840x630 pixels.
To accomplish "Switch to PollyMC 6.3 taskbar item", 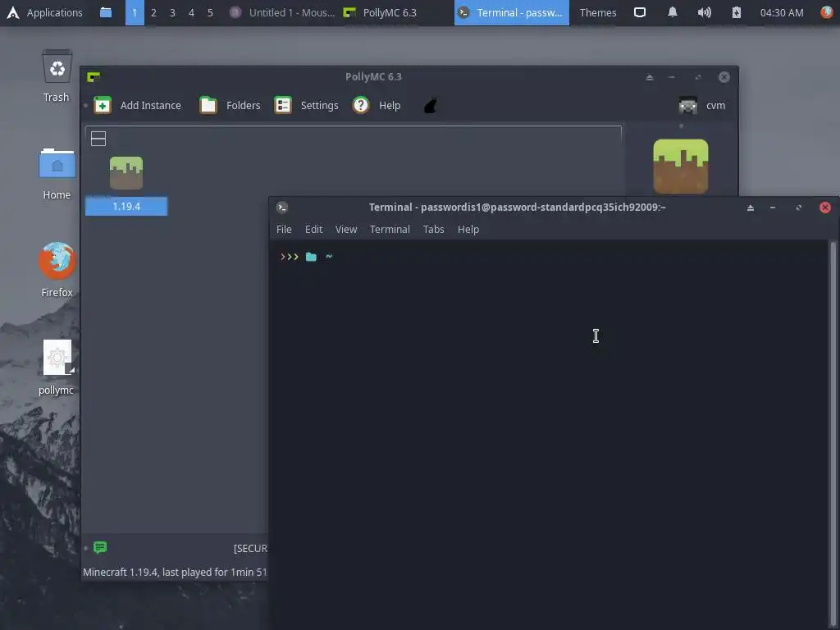I will (x=381, y=12).
